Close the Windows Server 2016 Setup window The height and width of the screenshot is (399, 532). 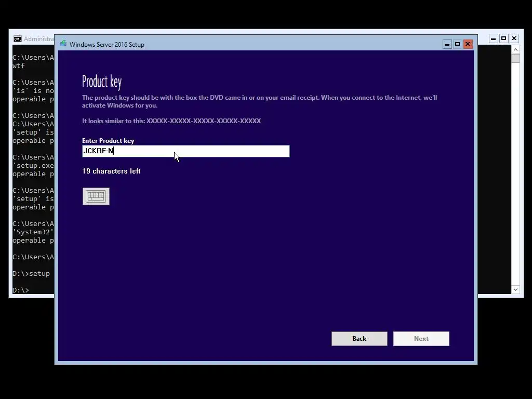468,44
